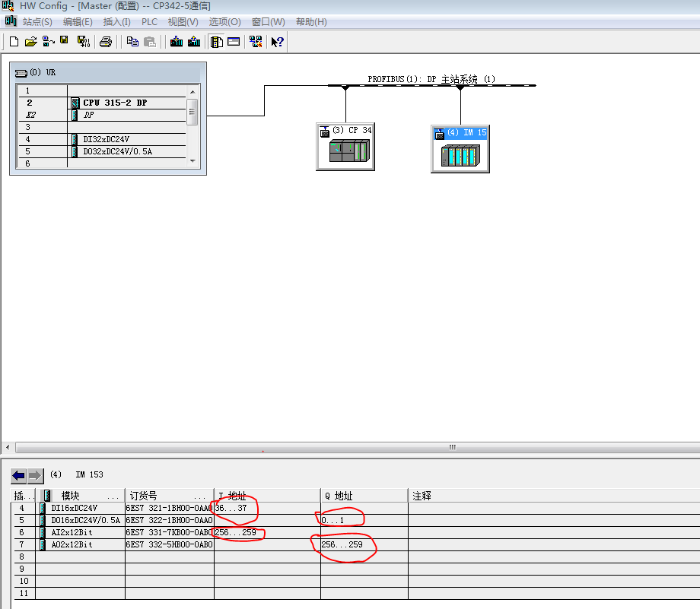Screen dimensions: 700x609
Task: Activate the context Help pointer icon
Action: pyautogui.click(x=277, y=42)
